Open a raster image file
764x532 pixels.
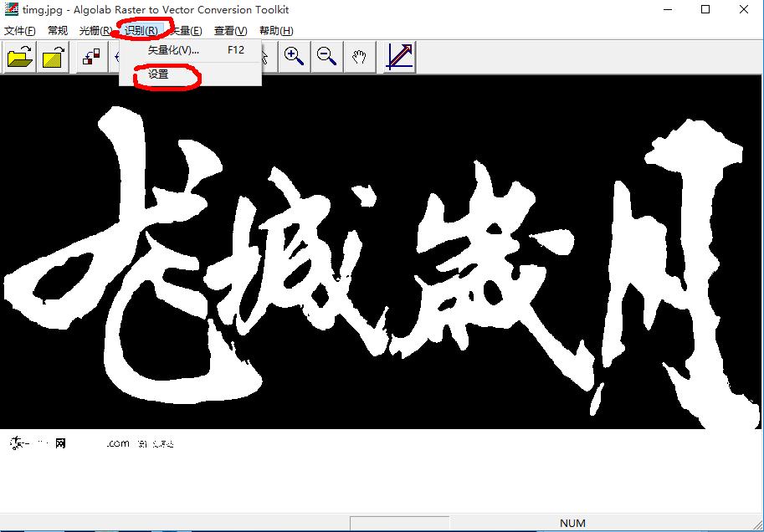pos(18,57)
